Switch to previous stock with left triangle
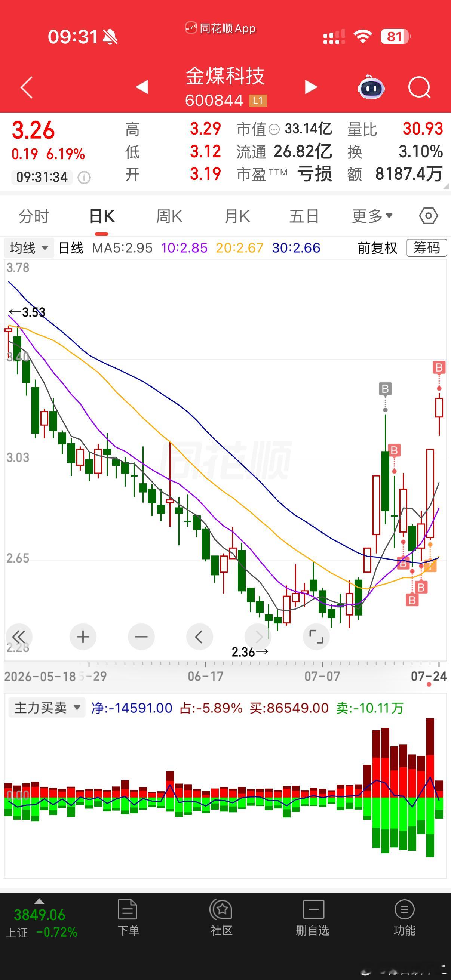This screenshot has width=451, height=980. [142, 87]
